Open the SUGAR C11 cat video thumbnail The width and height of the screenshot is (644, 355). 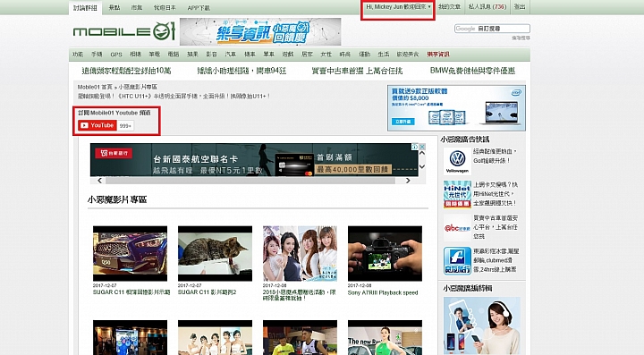coord(215,254)
